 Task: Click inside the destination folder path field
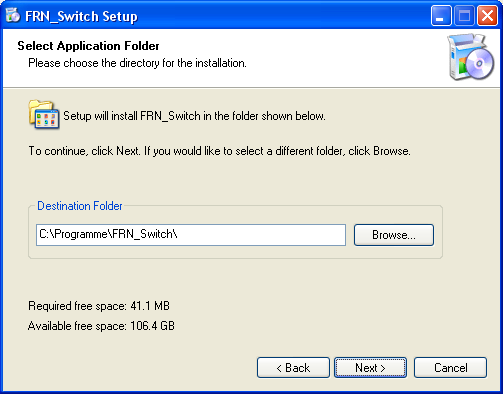point(191,235)
